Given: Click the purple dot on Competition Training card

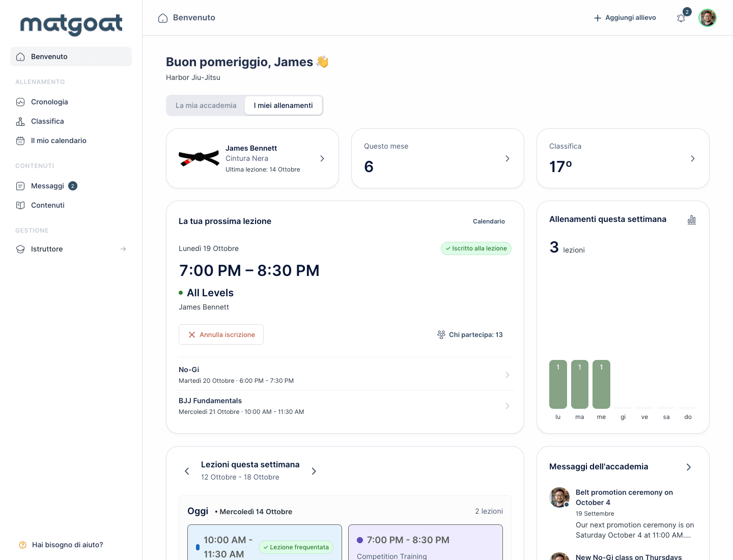Looking at the screenshot, I should tap(360, 540).
